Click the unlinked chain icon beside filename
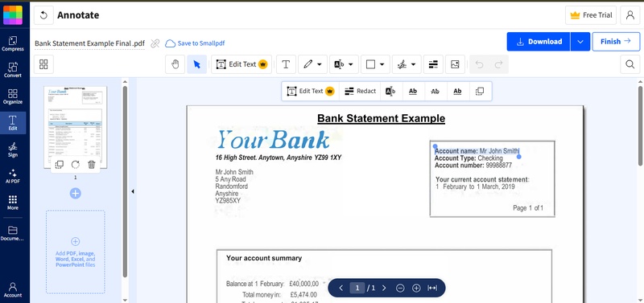The width and height of the screenshot is (644, 303). (155, 43)
